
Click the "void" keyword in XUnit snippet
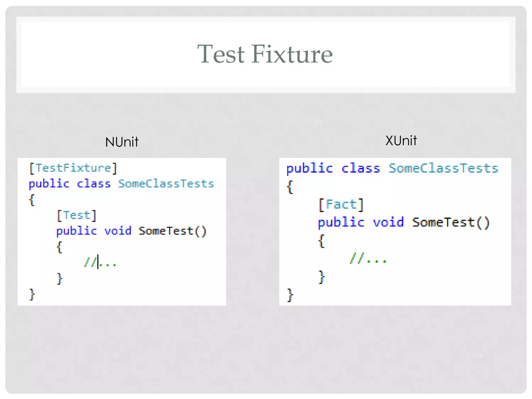[x=388, y=223]
